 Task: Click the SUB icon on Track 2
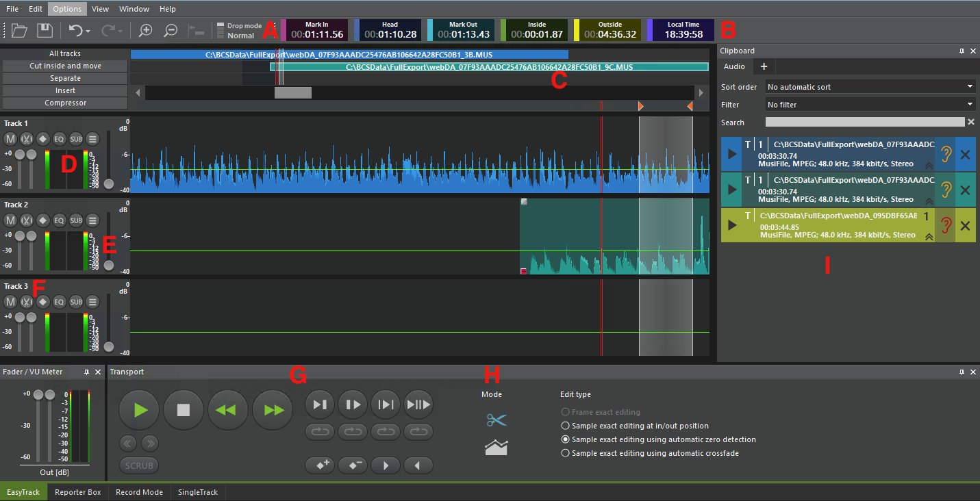click(77, 220)
